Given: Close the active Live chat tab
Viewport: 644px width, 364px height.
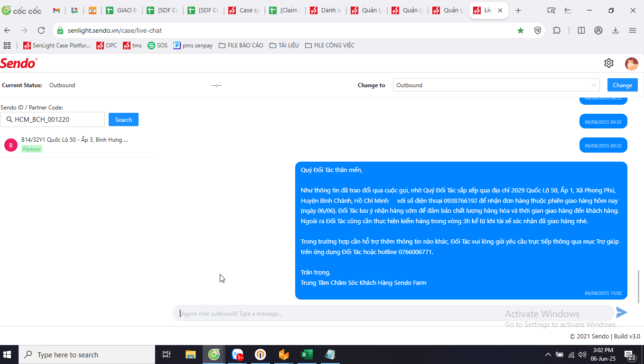Looking at the screenshot, I should click(501, 10).
